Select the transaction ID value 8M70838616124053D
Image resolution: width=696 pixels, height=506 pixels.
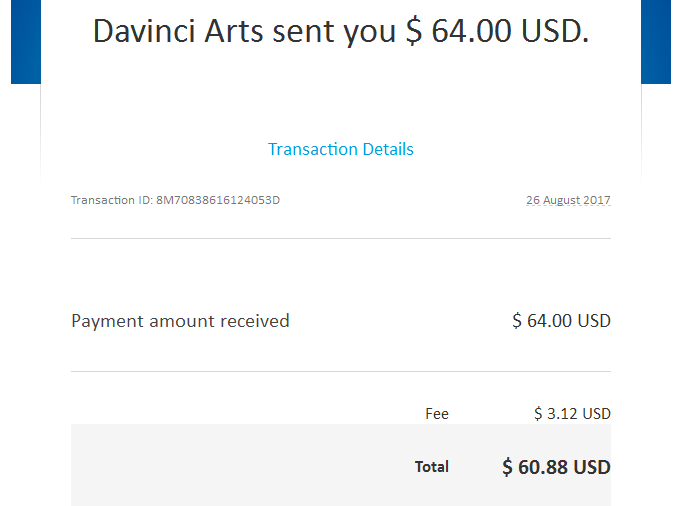[218, 200]
